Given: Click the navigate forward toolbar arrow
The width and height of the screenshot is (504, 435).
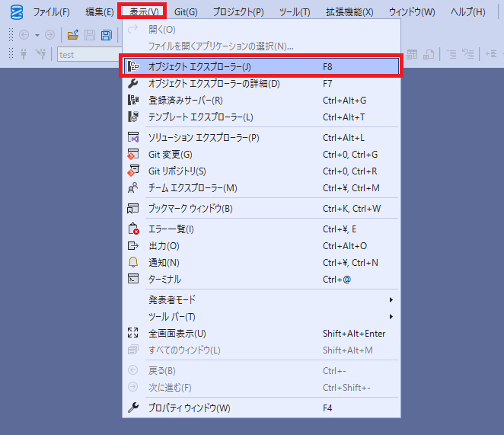Looking at the screenshot, I should [x=49, y=35].
